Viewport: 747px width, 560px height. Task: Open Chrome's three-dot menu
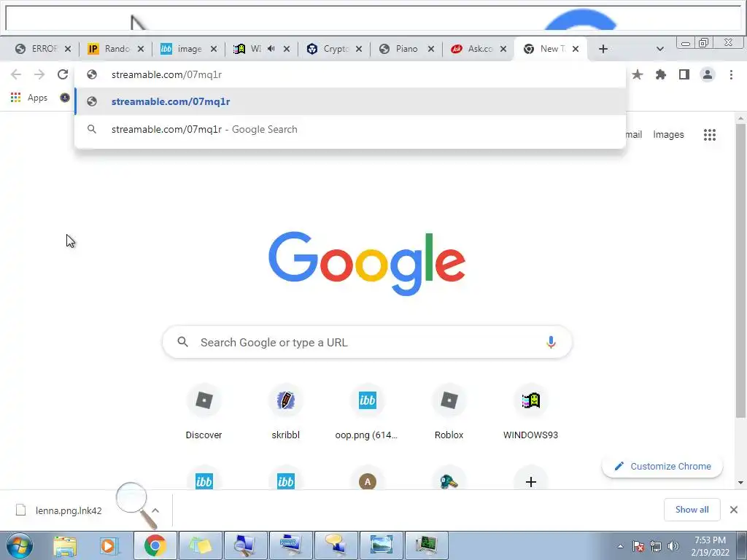[x=731, y=74]
